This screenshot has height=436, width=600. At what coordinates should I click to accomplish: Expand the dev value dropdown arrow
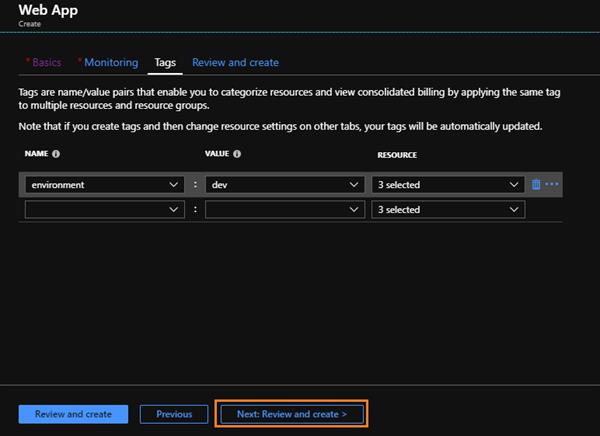click(x=355, y=185)
